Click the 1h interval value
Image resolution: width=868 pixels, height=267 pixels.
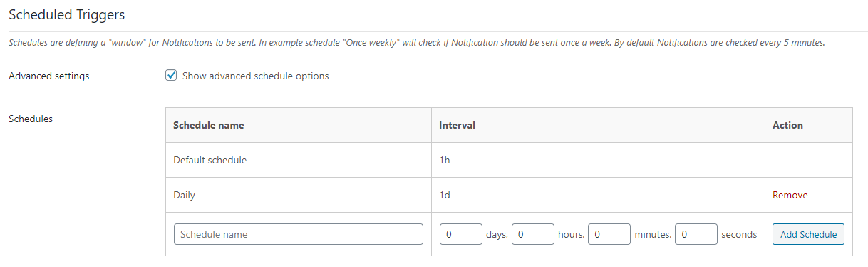(x=445, y=160)
